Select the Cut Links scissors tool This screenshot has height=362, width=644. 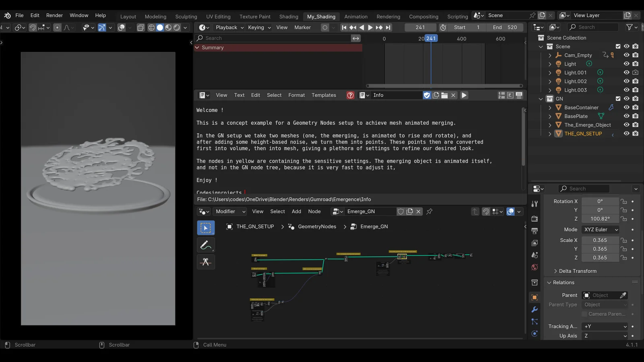point(206,262)
